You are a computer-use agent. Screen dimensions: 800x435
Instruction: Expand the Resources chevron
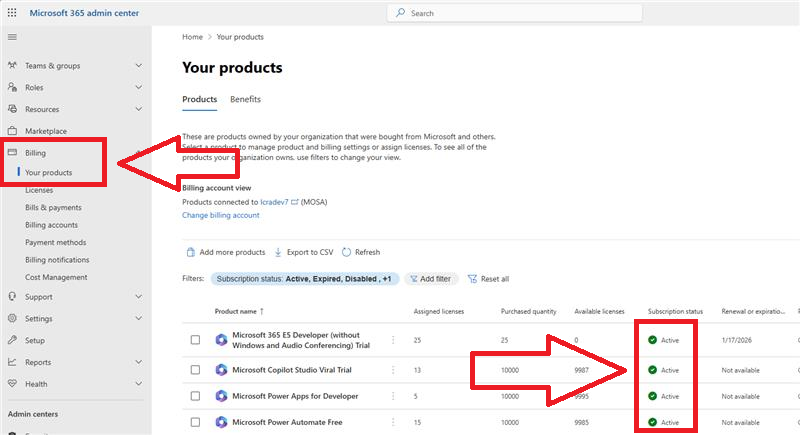point(138,109)
